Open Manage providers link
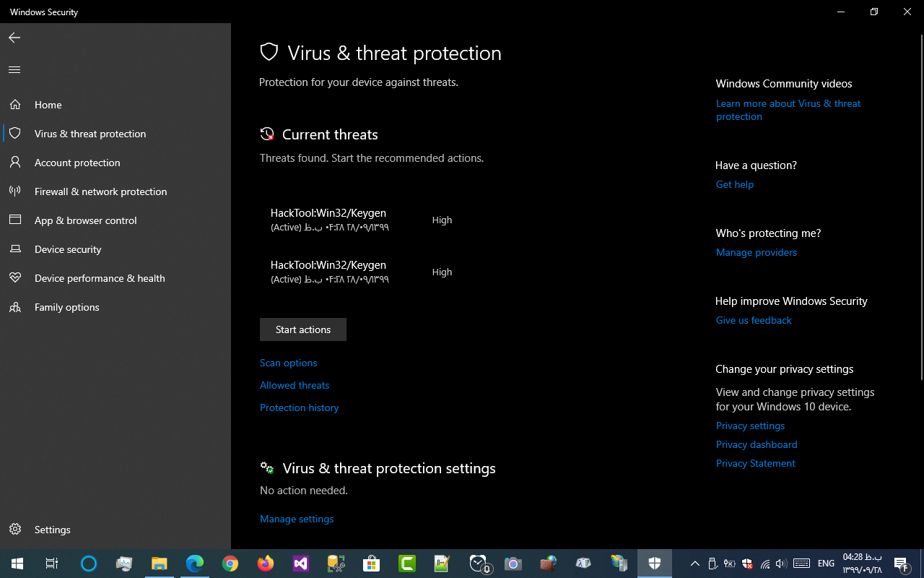The width and height of the screenshot is (924, 578). pyautogui.click(x=757, y=252)
